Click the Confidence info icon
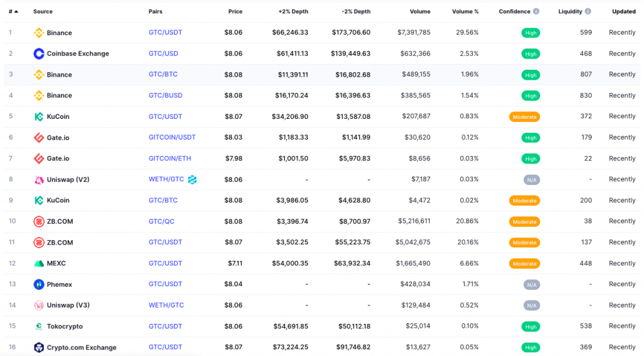The height and width of the screenshot is (356, 644). click(x=536, y=11)
